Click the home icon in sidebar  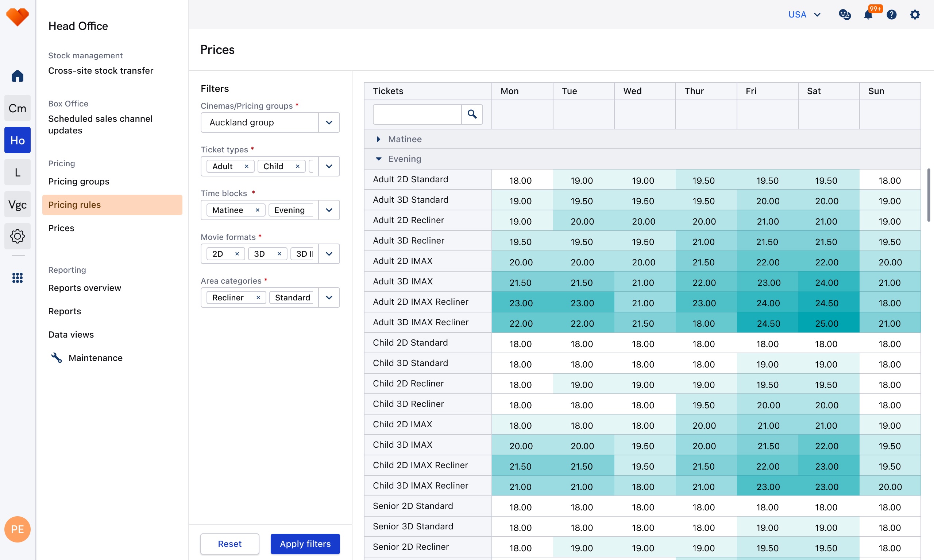tap(18, 76)
